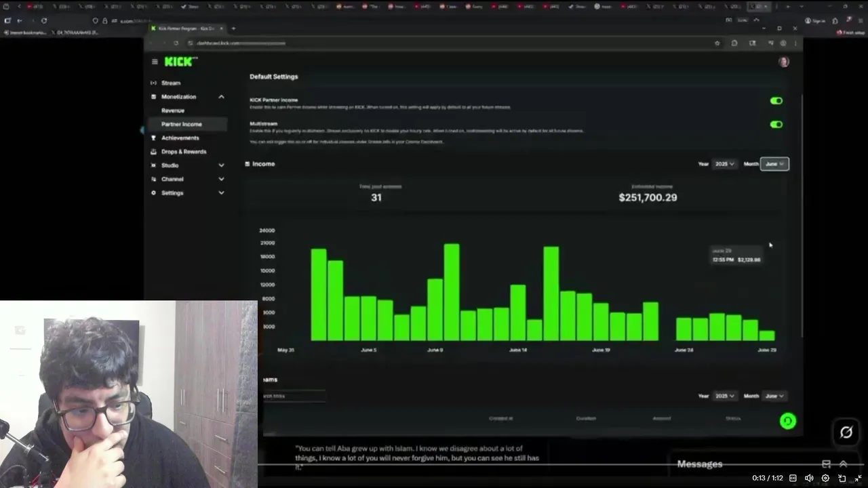Compose a new message in the Messages panel

[x=826, y=464]
